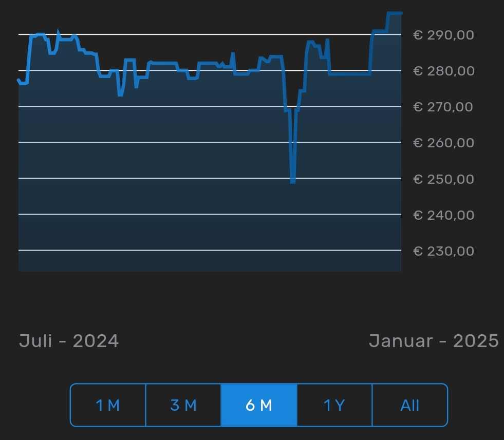504x440 pixels.
Task: Click the € 270,00 axis label
Action: pos(443,107)
